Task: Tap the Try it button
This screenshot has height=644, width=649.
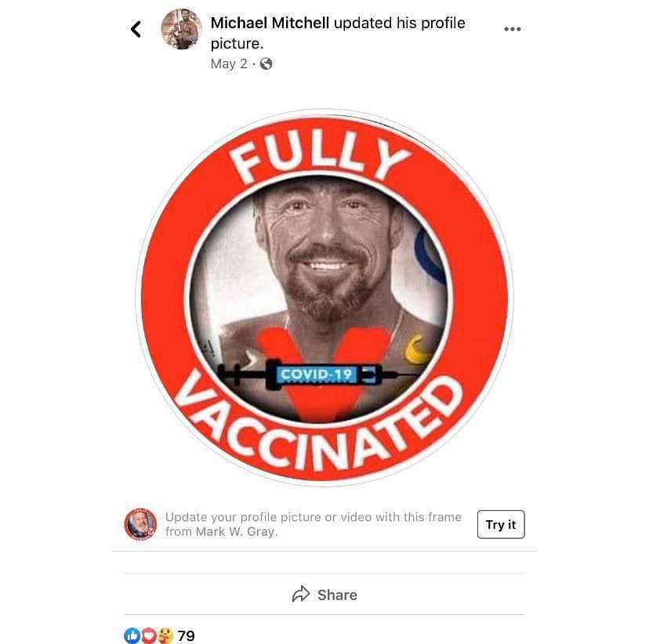Action: [501, 524]
